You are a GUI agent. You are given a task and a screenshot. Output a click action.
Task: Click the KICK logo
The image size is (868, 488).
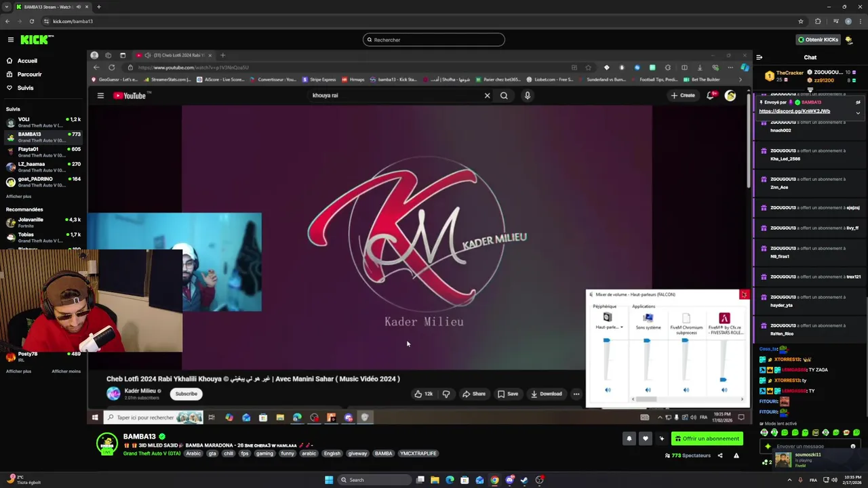(x=37, y=40)
